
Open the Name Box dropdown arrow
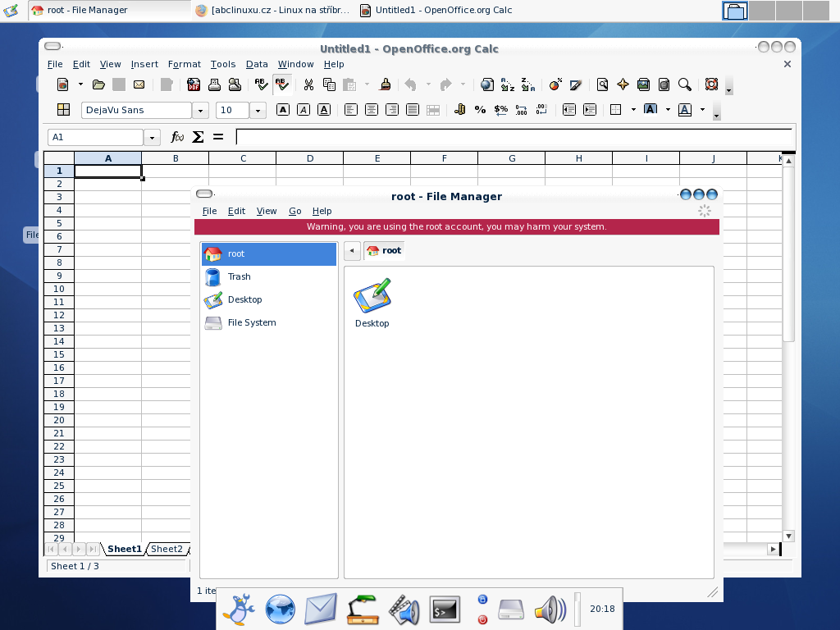(x=152, y=138)
